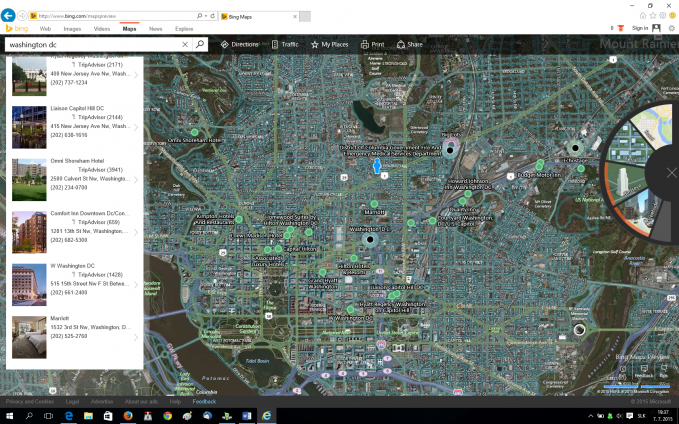This screenshot has height=424, width=679.
Task: Run the map search magnifier
Action: tap(200, 44)
